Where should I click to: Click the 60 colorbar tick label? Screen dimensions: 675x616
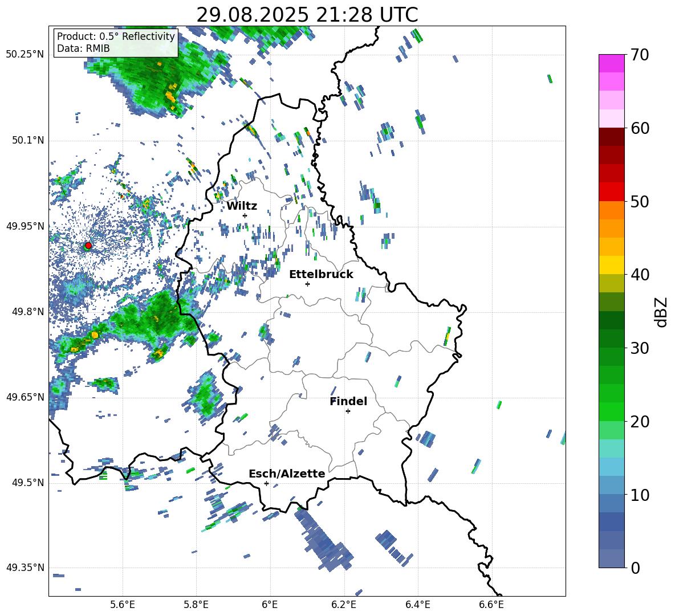[639, 128]
